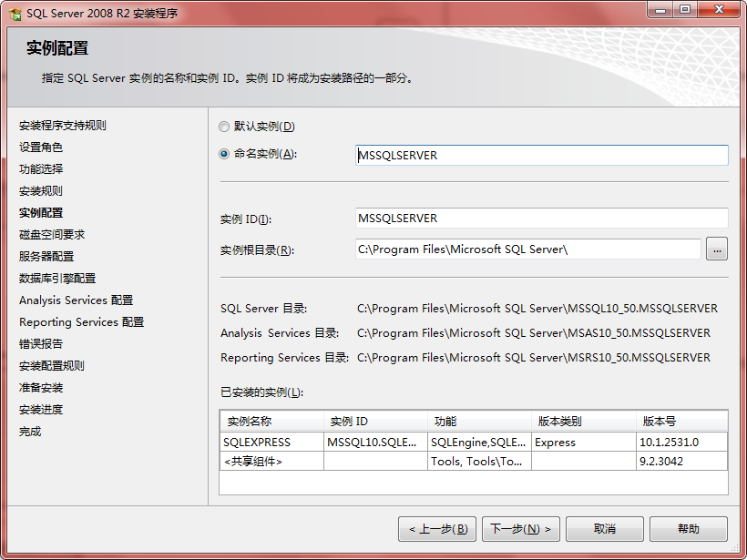Click inside the 命名实例 text field

pos(542,155)
